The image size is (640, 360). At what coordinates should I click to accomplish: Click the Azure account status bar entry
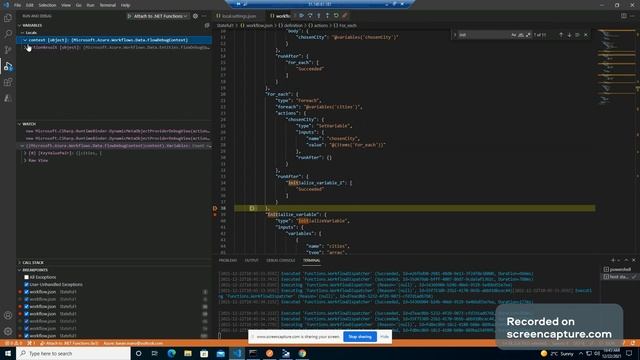point(133,343)
